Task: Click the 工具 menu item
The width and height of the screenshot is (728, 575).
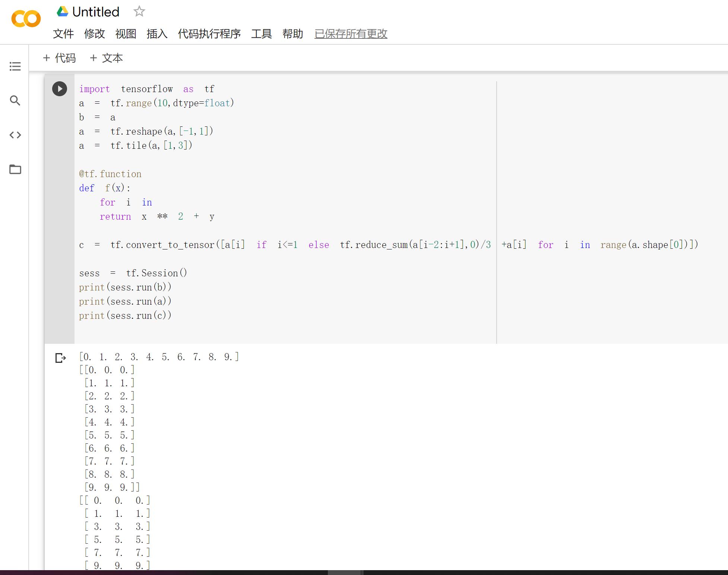Action: pos(262,34)
